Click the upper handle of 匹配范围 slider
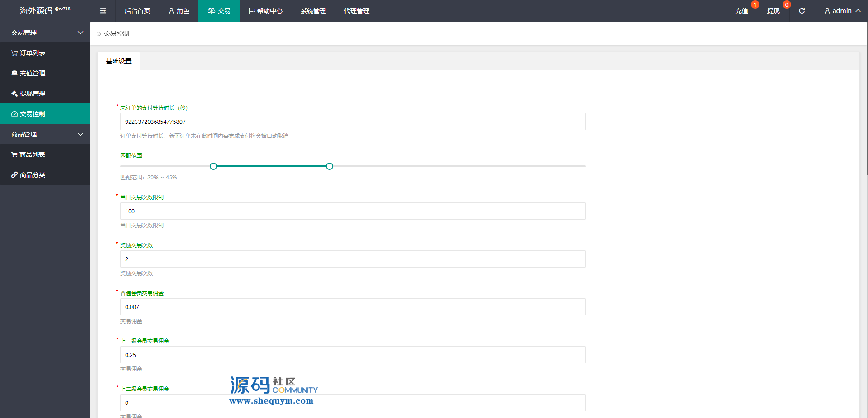The height and width of the screenshot is (418, 868). coord(330,166)
